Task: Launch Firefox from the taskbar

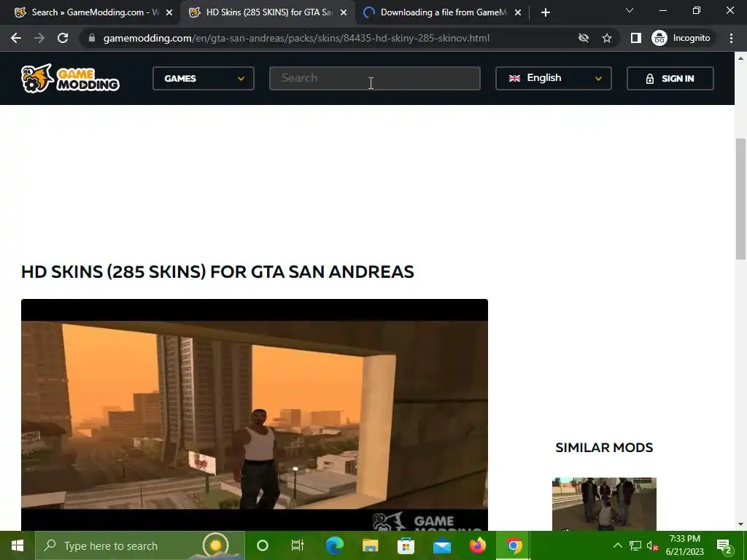Action: coord(478,545)
